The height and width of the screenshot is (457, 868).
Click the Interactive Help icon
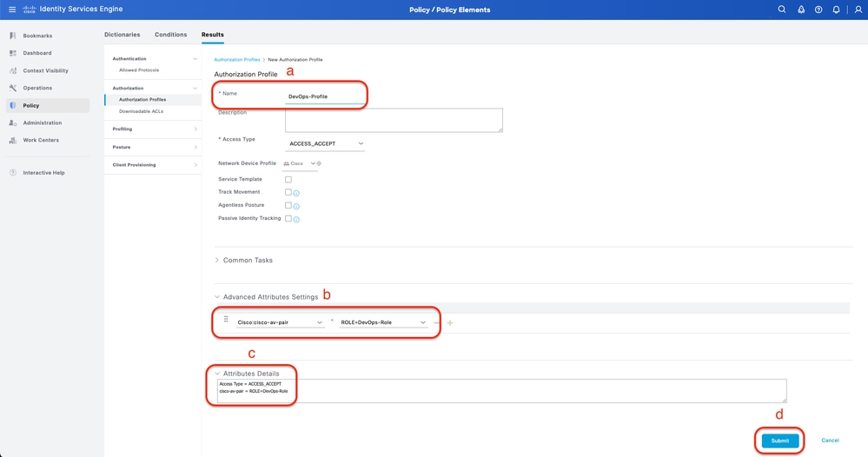[x=13, y=173]
